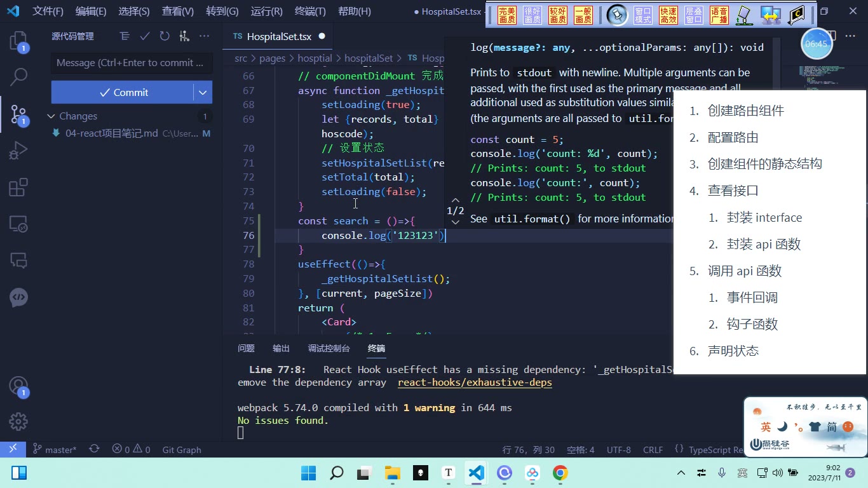Open the Commit button dropdown arrow
This screenshot has width=868, height=488.
tap(203, 92)
